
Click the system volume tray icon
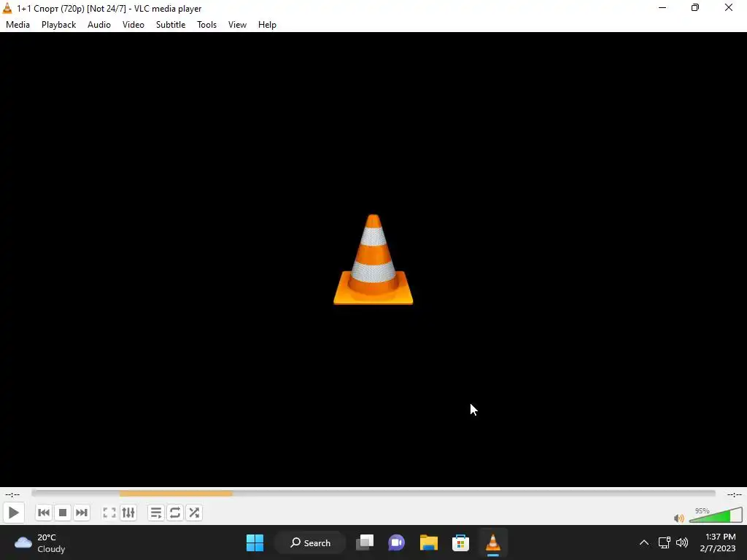pos(682,542)
